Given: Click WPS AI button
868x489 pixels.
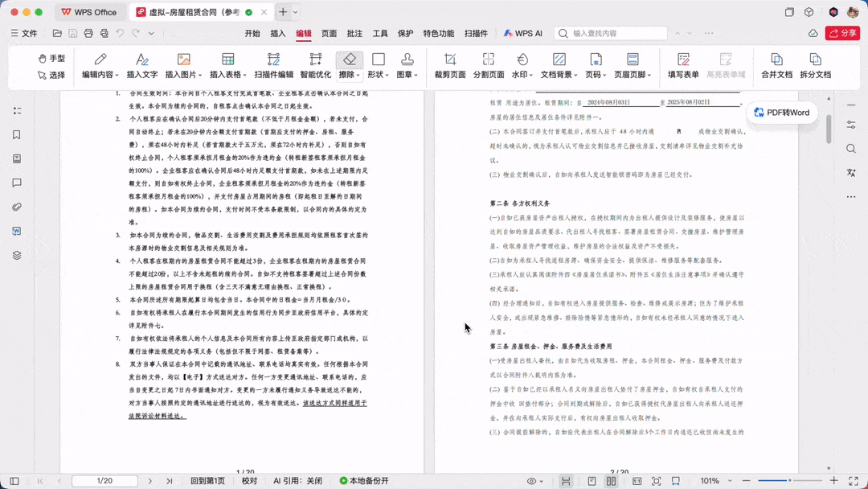Looking at the screenshot, I should [x=522, y=33].
